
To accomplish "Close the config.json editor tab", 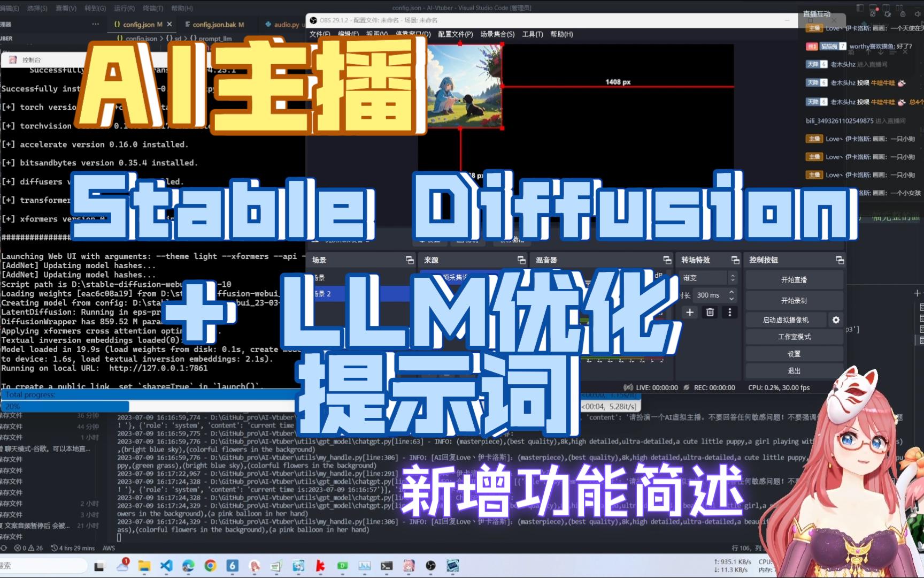I will pos(170,25).
